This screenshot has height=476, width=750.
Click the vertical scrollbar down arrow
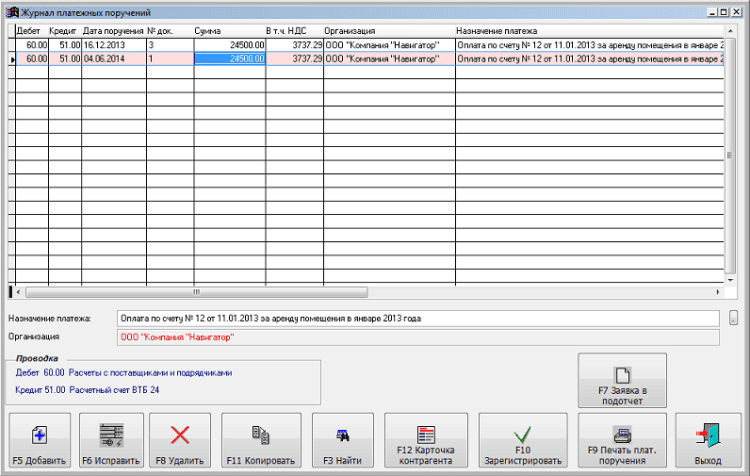coord(730,280)
